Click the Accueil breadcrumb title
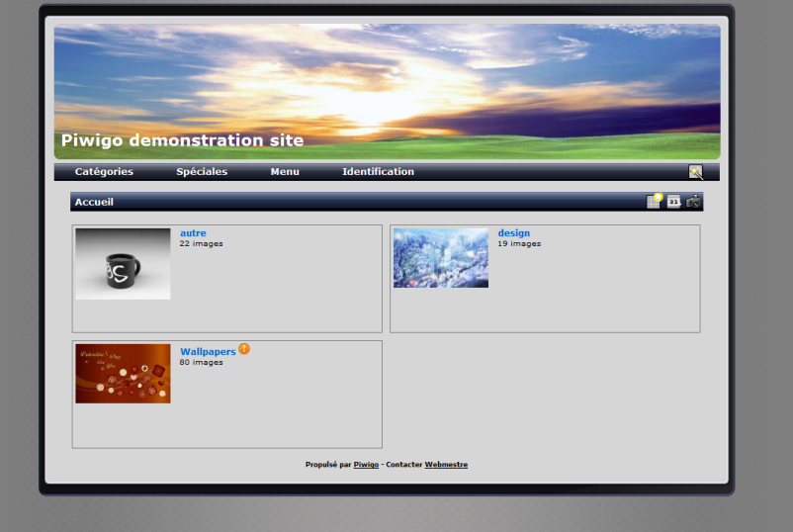 (94, 202)
